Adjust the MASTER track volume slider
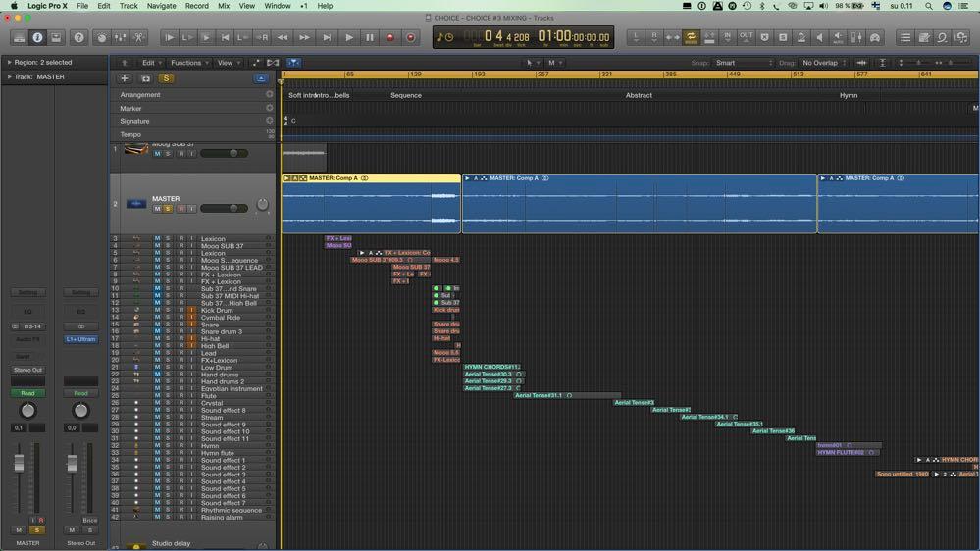 (224, 209)
